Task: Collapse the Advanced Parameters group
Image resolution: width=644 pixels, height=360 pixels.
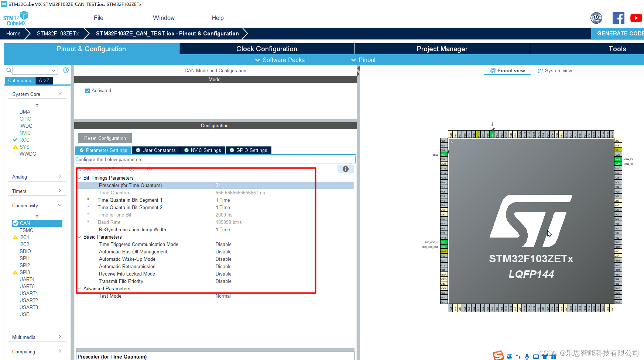Action: pyautogui.click(x=79, y=288)
